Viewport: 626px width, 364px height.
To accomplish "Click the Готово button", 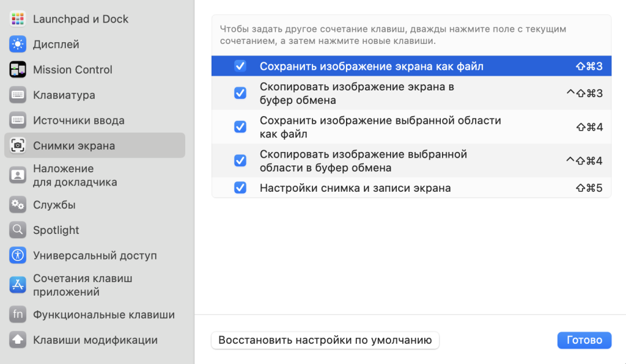I will (x=584, y=340).
